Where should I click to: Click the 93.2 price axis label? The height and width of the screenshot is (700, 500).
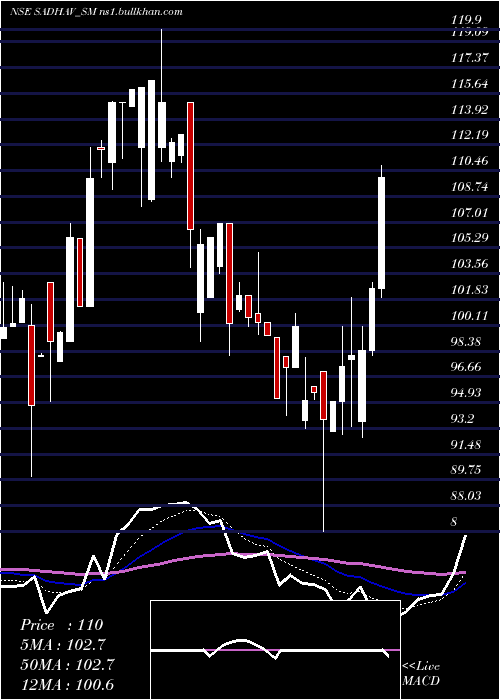[x=463, y=418]
